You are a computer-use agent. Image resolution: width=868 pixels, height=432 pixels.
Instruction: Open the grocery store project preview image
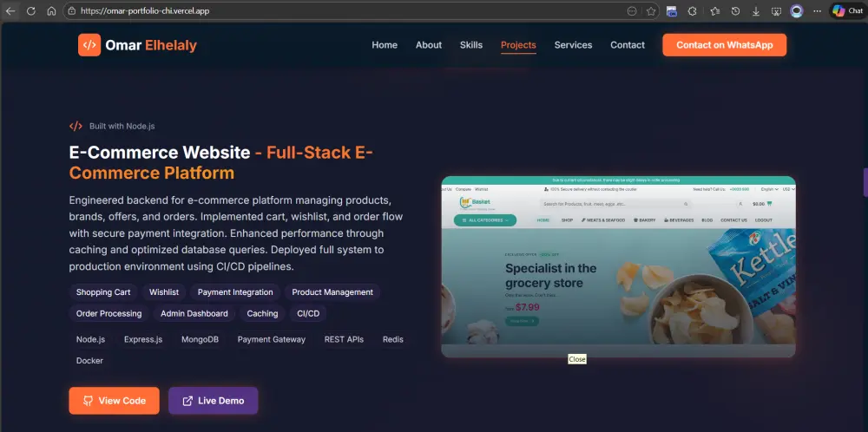(618, 266)
